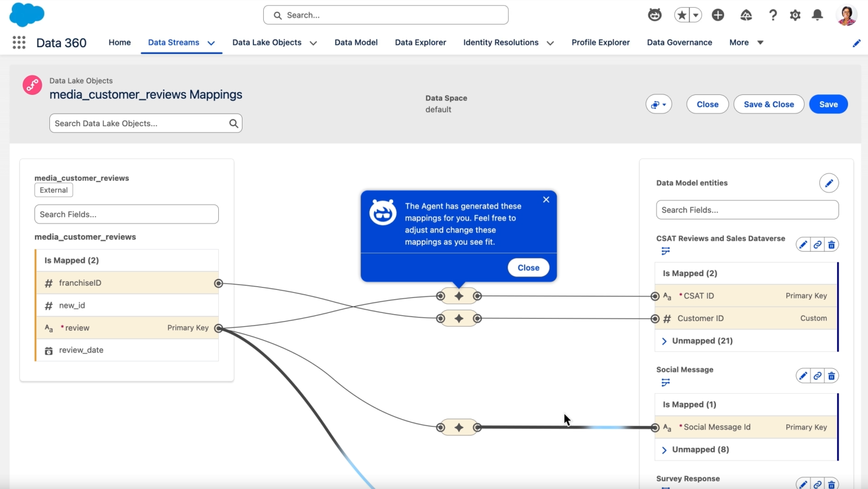Image resolution: width=868 pixels, height=489 pixels.
Task: Select the review Primary Key field row
Action: pos(127,328)
